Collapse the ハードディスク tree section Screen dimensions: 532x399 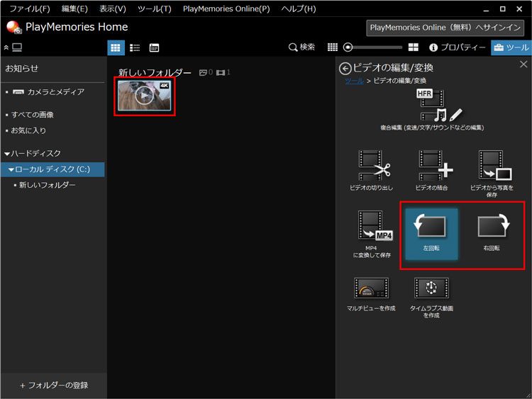click(x=7, y=154)
